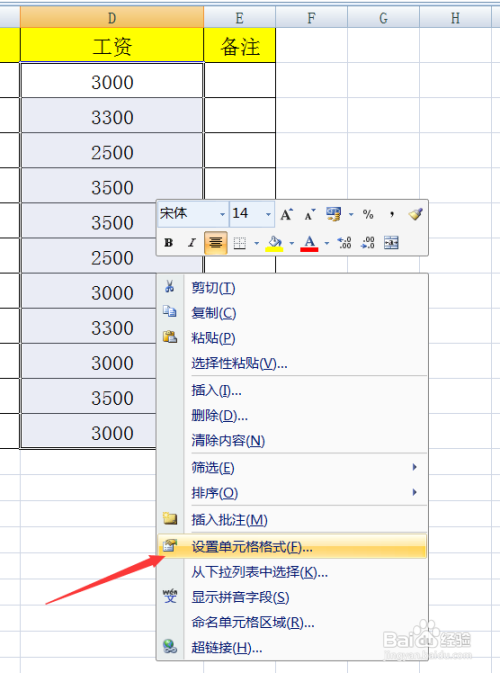
Task: Click Merge and Center icon
Action: pos(391,243)
